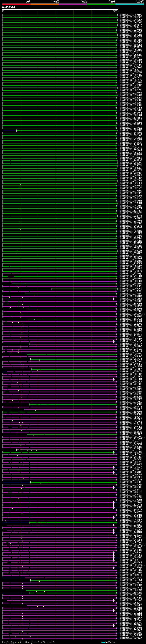Click the =50char. scale legend
The width and height of the screenshot is (146, 644).
109,642
